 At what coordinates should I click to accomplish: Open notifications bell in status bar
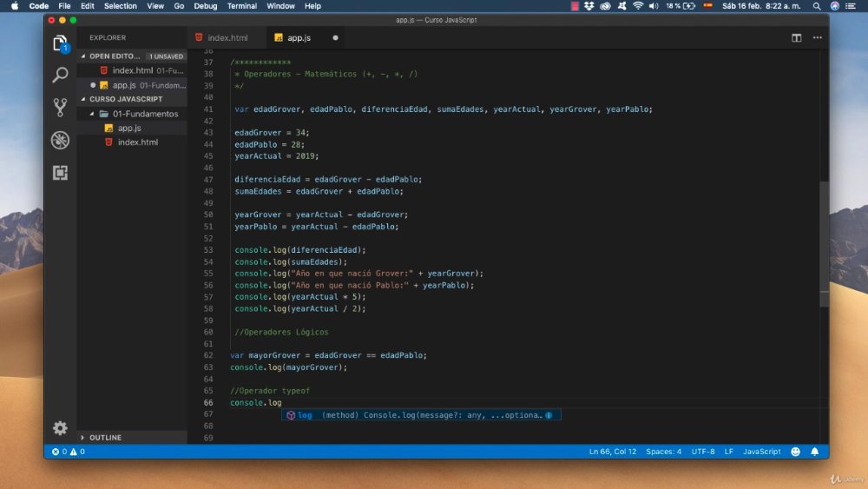tap(814, 452)
